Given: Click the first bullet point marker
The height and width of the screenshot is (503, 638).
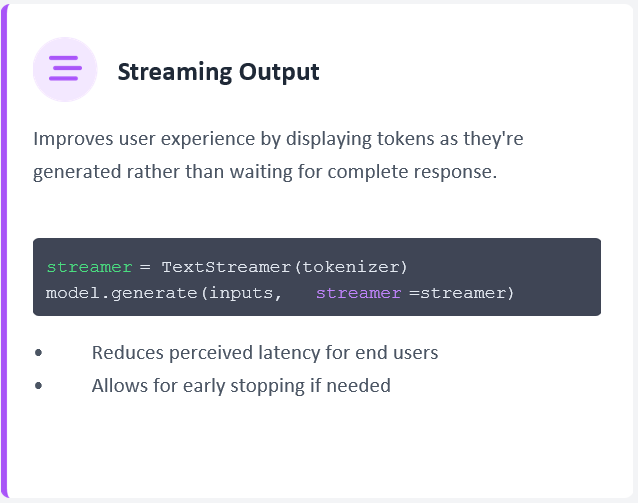Looking at the screenshot, I should point(38,353).
